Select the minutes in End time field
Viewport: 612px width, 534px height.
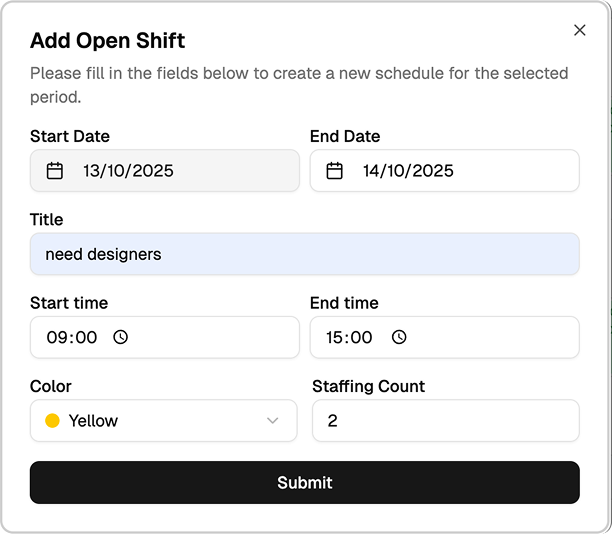click(363, 338)
